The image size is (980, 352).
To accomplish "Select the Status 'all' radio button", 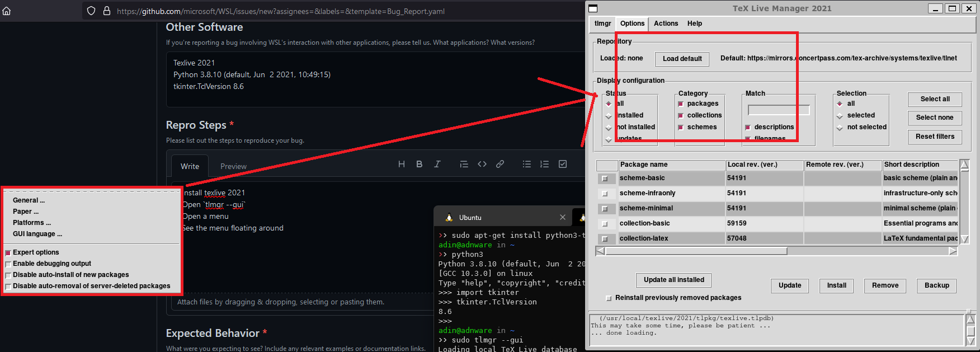I will point(609,104).
